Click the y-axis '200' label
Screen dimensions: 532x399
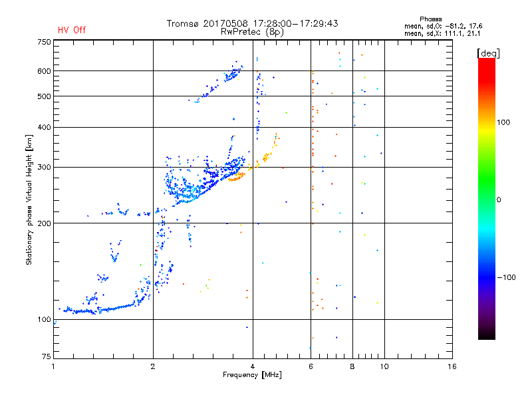pos(44,223)
